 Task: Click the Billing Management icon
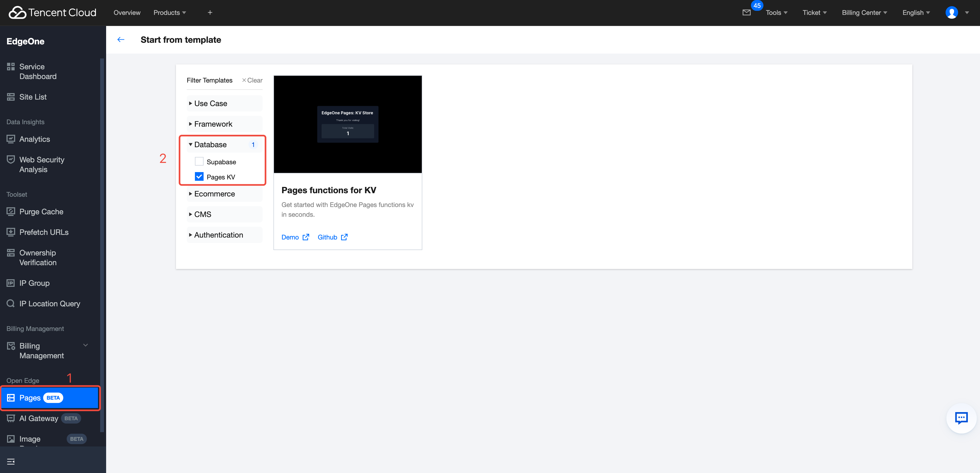point(11,346)
